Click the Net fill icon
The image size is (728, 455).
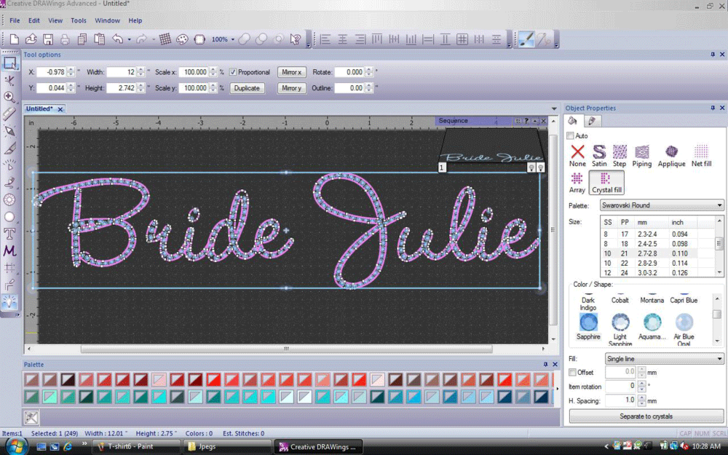click(x=701, y=155)
